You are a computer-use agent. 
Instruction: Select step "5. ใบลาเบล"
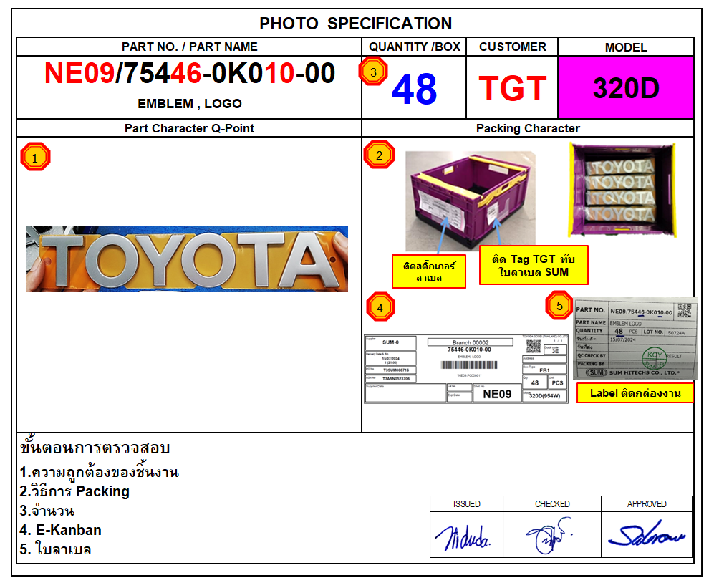tap(56, 549)
